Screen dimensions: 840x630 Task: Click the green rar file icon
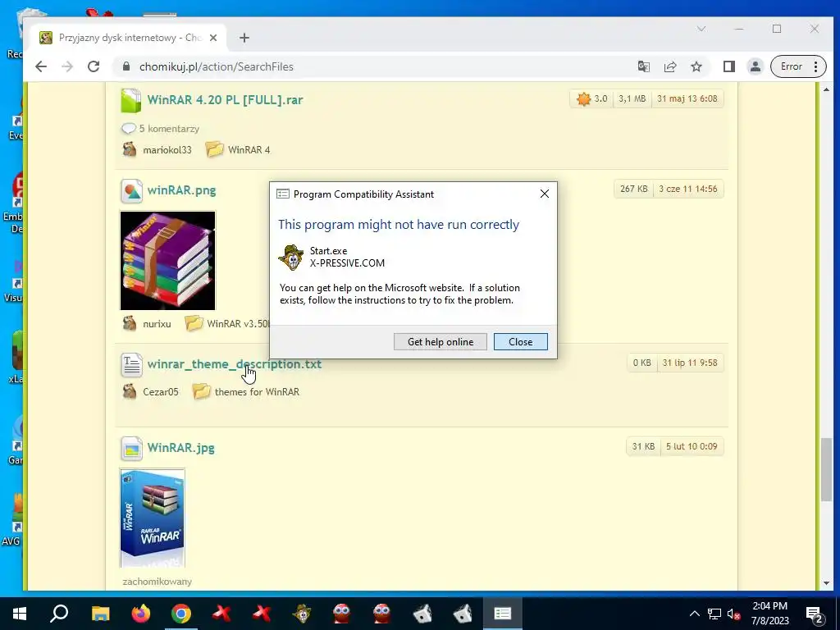[x=130, y=100]
